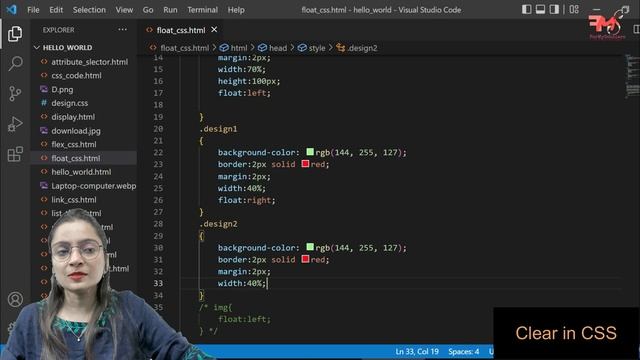Open the Source Control view icon

point(15,93)
